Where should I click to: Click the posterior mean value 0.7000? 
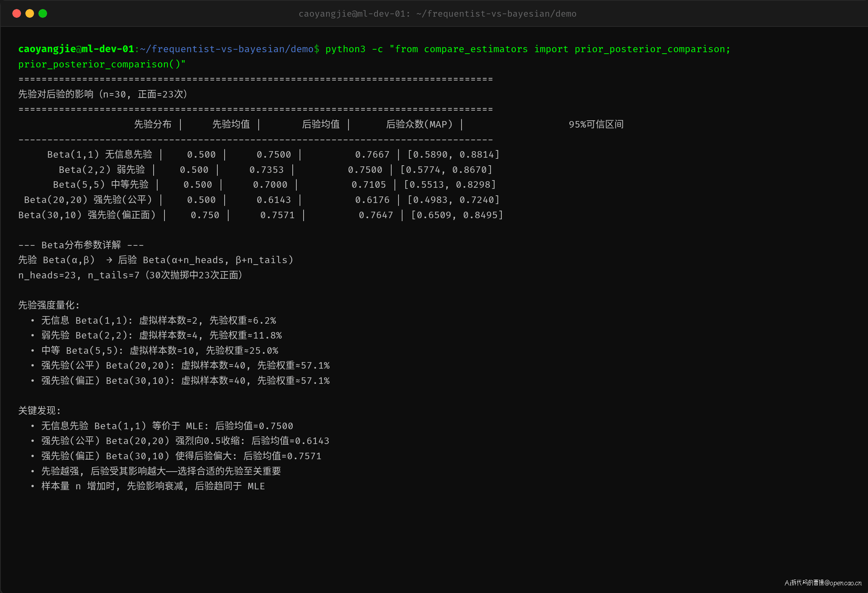click(x=270, y=184)
